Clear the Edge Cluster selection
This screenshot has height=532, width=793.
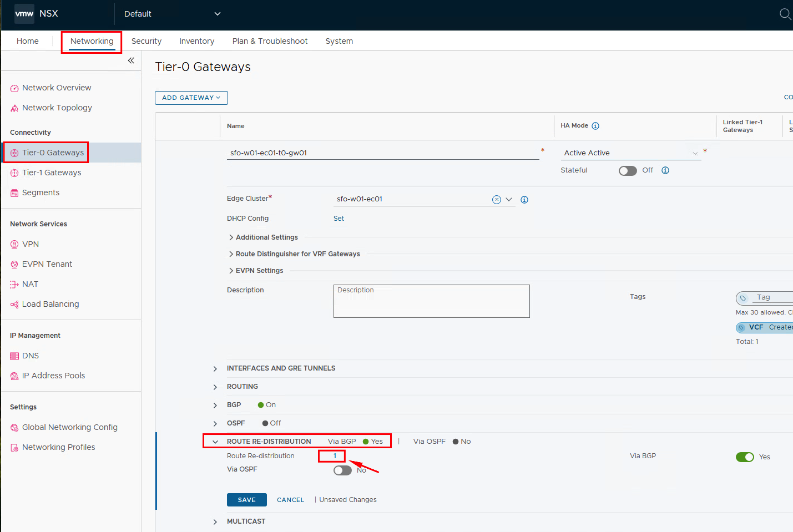(x=497, y=200)
